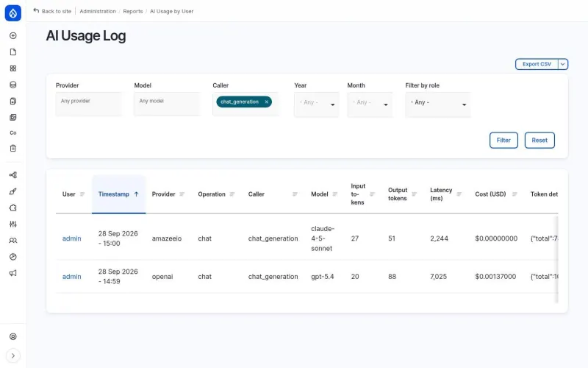Select the '7,025' latency cell
This screenshot has width=588, height=368.
(438, 277)
